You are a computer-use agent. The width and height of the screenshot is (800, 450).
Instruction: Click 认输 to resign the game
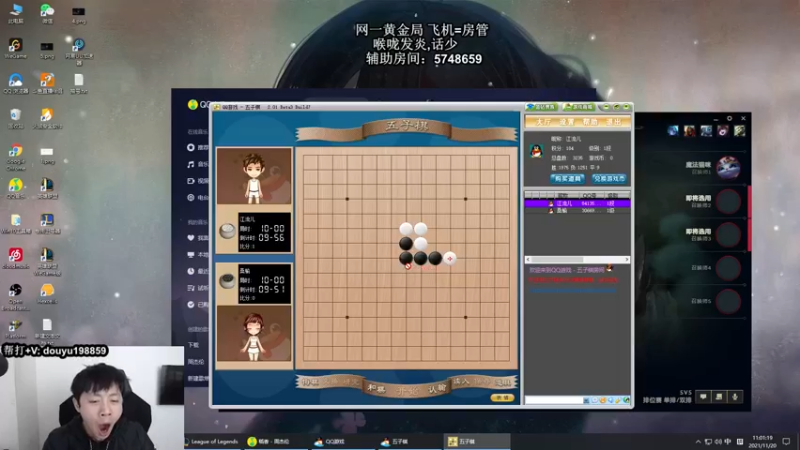[x=437, y=388]
